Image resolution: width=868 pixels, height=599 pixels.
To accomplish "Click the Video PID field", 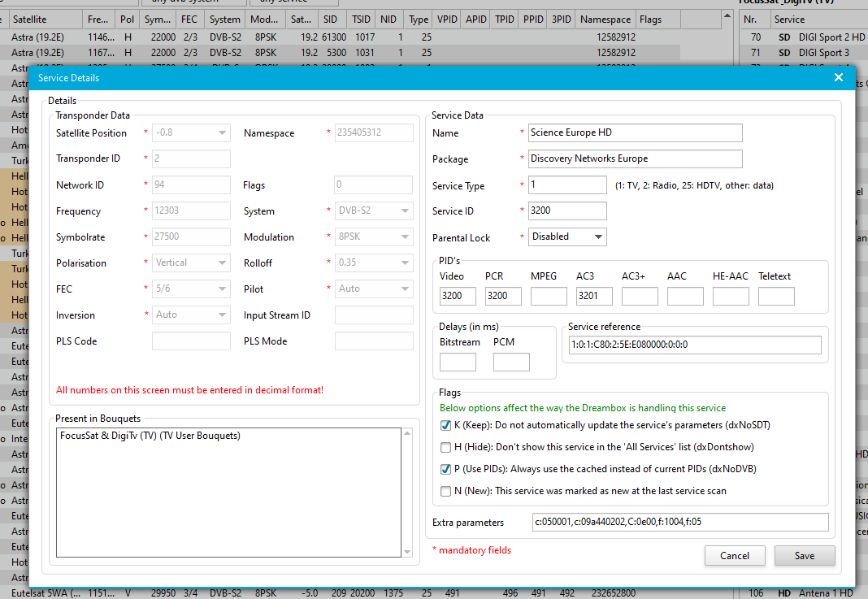I will coord(458,296).
